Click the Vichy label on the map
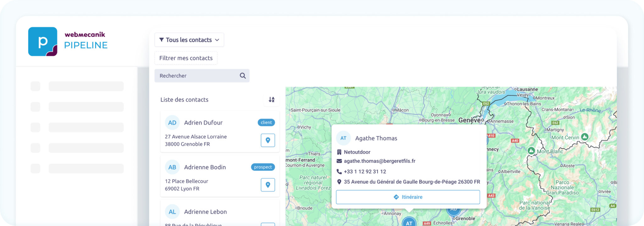 (305, 127)
